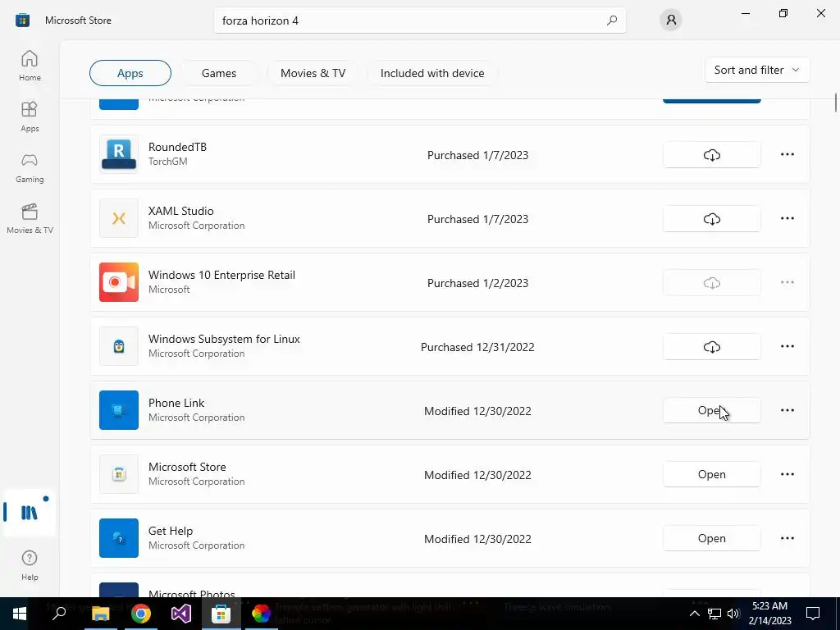Open the user account profile icon
This screenshot has width=840, height=630.
tap(671, 21)
